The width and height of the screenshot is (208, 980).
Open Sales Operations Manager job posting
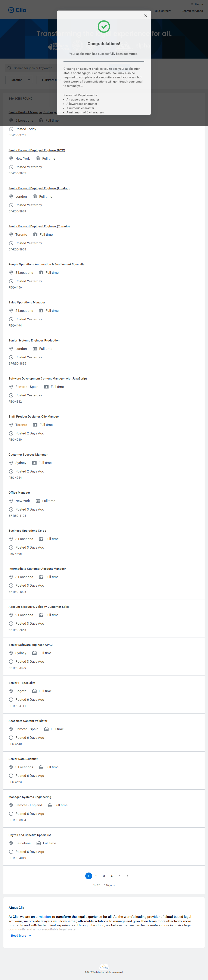[27, 302]
